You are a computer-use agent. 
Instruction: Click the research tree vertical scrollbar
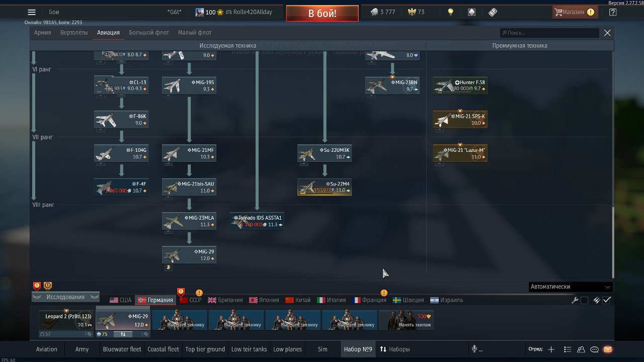click(x=613, y=241)
